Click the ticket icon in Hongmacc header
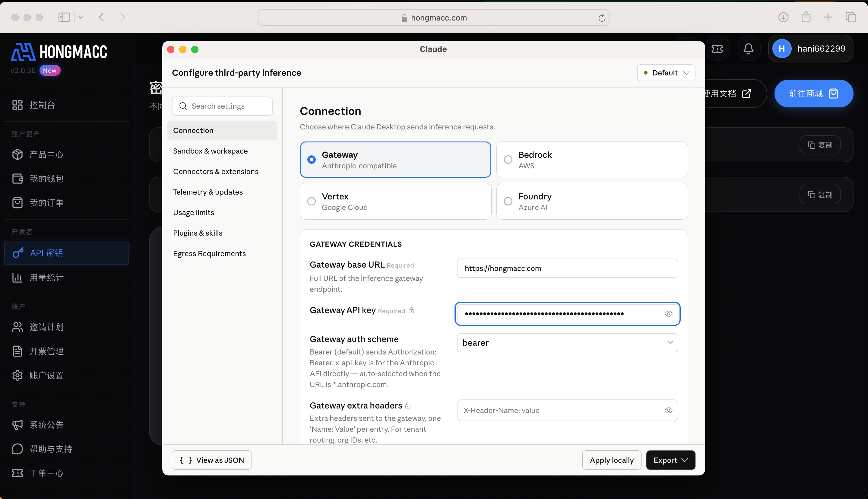This screenshot has height=499, width=868. click(x=717, y=49)
